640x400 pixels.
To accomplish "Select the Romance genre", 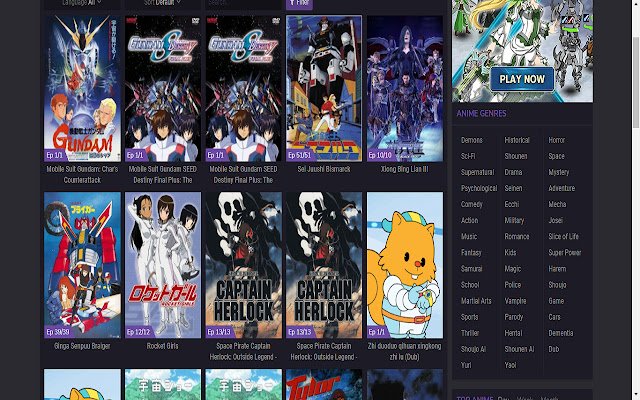I will click(x=516, y=236).
